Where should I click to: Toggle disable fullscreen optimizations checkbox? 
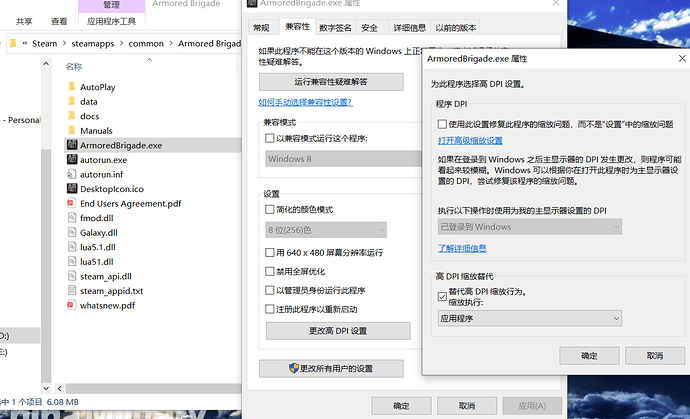coord(270,271)
